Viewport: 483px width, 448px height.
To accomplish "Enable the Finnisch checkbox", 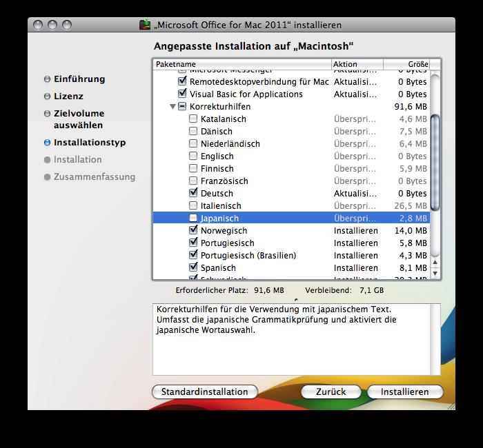I will pos(193,168).
